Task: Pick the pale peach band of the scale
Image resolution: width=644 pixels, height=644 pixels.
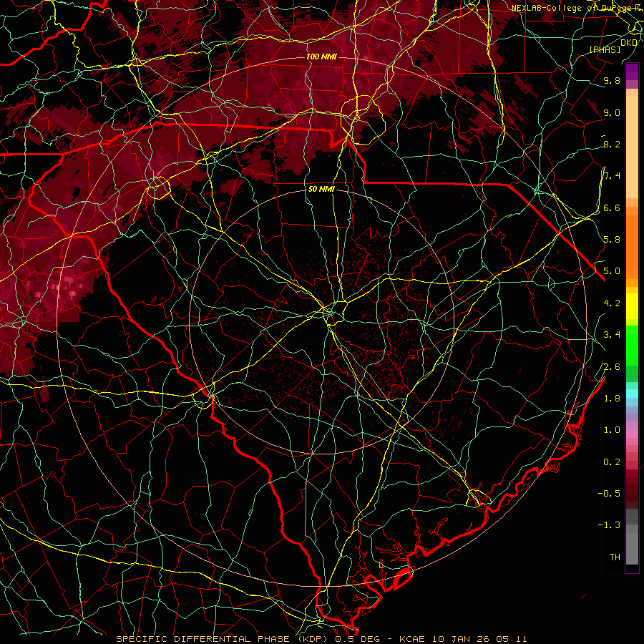Action: click(632, 147)
